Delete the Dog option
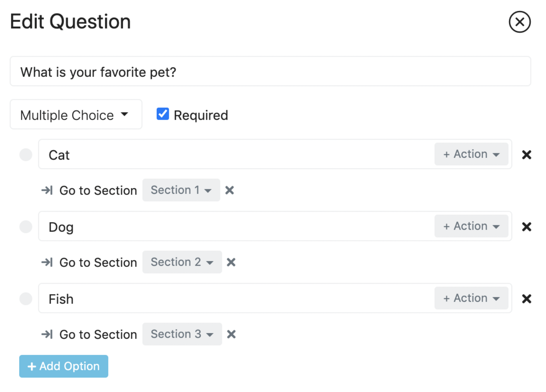The image size is (546, 392). coord(526,227)
